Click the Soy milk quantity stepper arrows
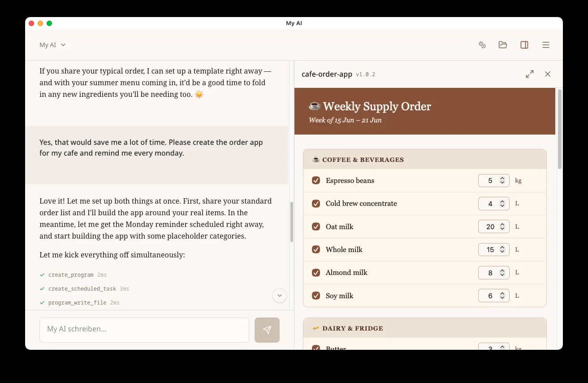The image size is (588, 383). click(502, 296)
